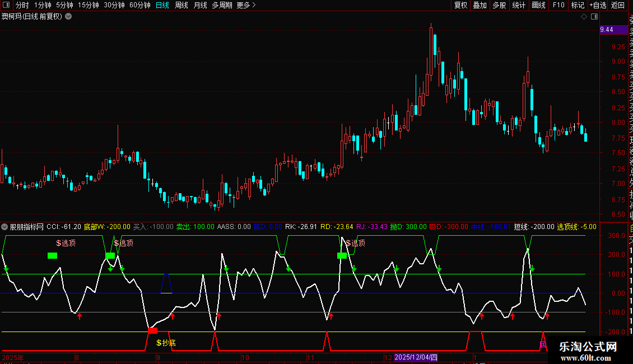The height and width of the screenshot is (364, 633).
Task: Open the 多周期 multi-period view
Action: click(x=222, y=5)
